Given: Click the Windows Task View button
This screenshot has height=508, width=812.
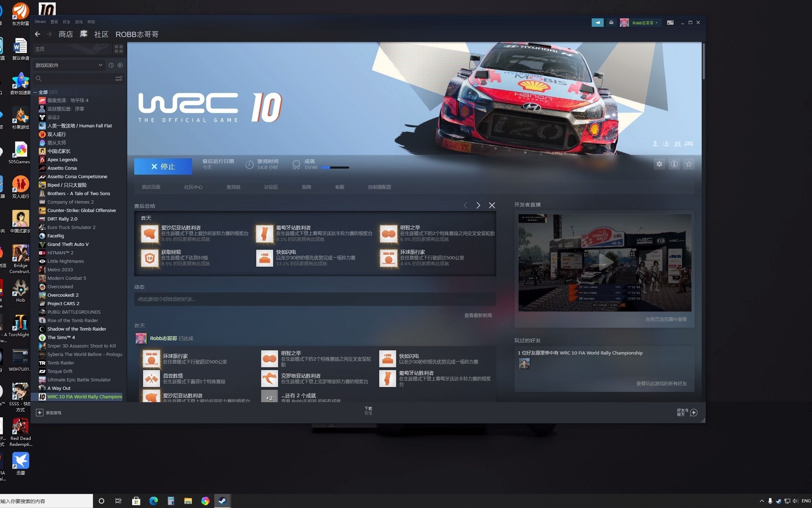Looking at the screenshot, I should (118, 501).
